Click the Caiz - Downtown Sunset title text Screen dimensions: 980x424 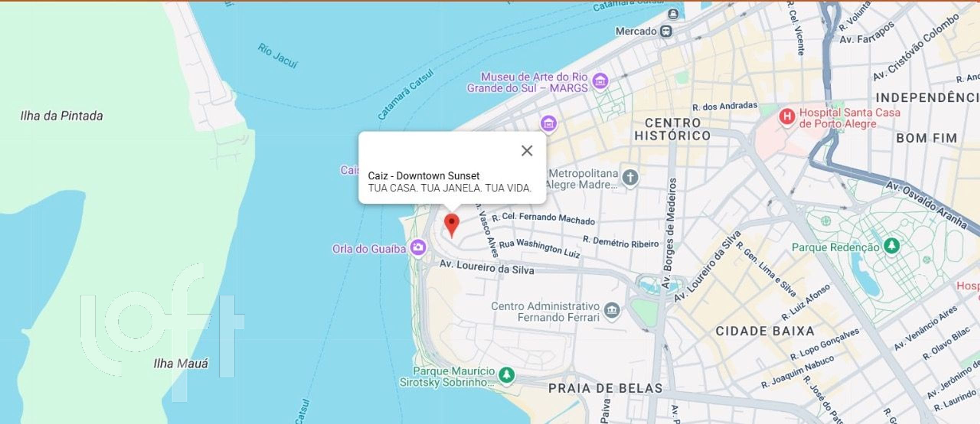(424, 176)
